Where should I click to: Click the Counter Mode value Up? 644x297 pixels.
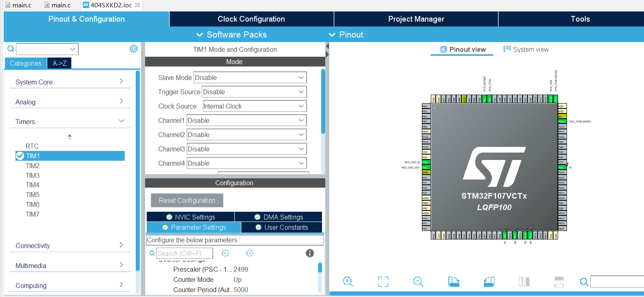coord(238,279)
